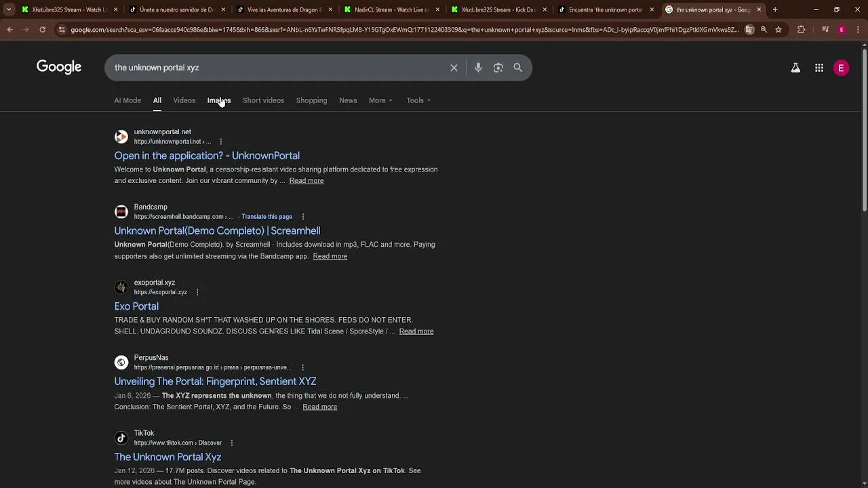Switch to 'Encuentra the unknown portal' tab
The width and height of the screenshot is (868, 488).
click(606, 9)
